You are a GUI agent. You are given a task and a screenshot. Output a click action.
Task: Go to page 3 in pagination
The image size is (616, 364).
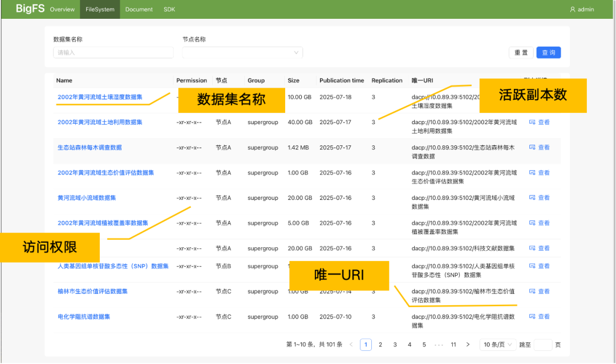pos(395,345)
